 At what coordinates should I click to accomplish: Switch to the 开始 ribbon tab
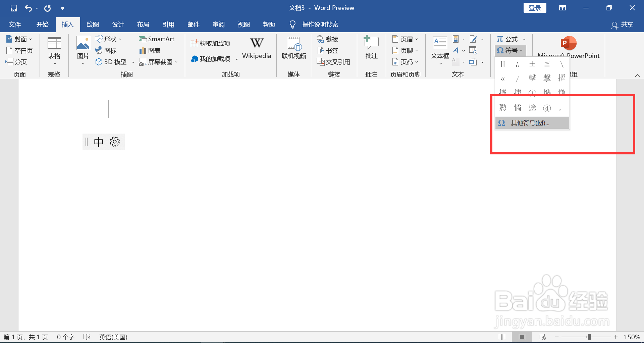coord(42,24)
